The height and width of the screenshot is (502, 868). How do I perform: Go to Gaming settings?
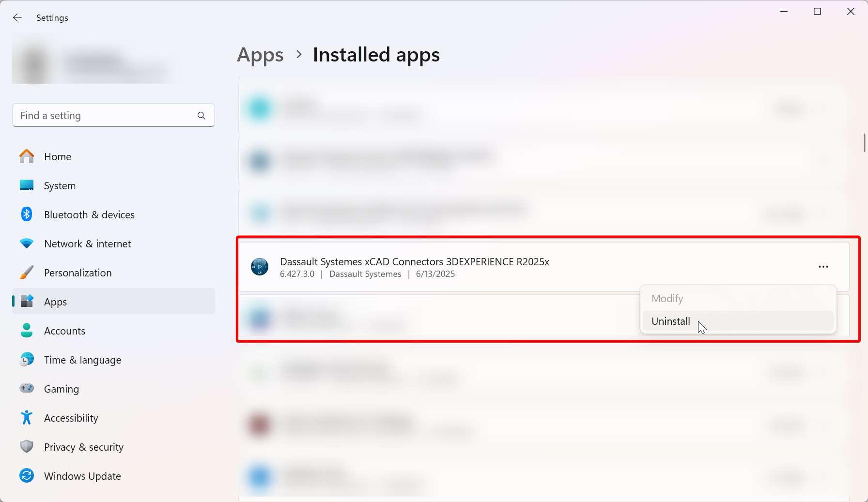pyautogui.click(x=113, y=389)
